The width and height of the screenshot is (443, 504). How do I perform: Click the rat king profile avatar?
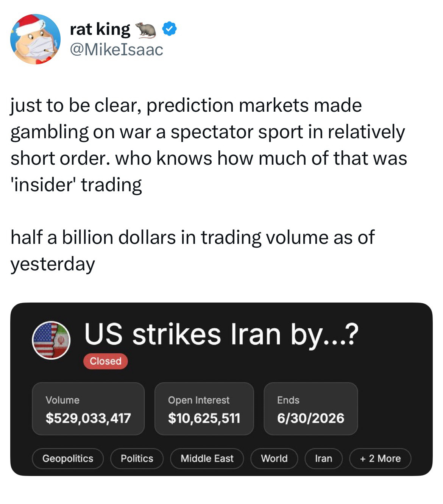click(35, 39)
